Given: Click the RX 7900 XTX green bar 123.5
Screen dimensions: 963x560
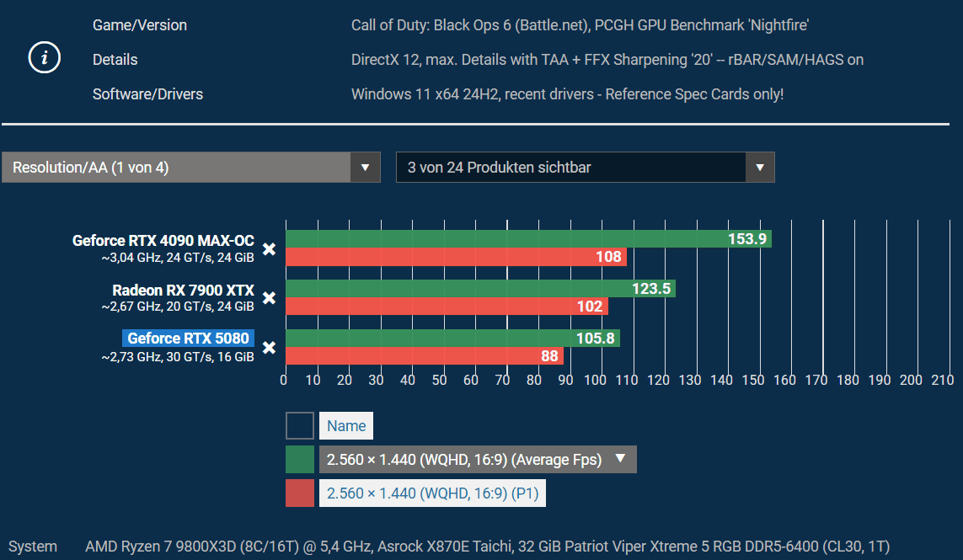Looking at the screenshot, I should pyautogui.click(x=480, y=289).
